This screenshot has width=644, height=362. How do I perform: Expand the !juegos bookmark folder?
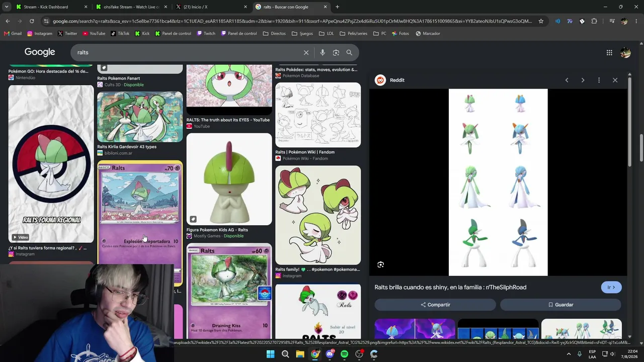pyautogui.click(x=302, y=34)
